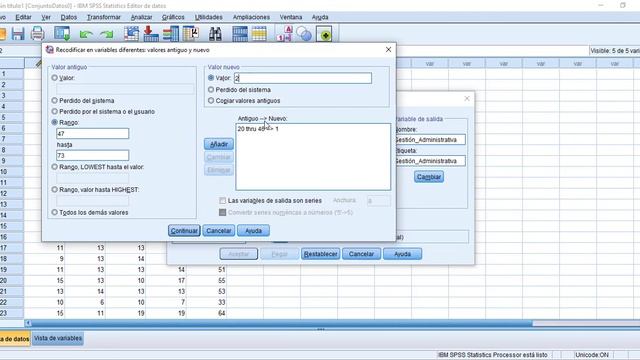Viewport: 640px width, 360px height.
Task: Select the Valor radio under Valor antiguo
Action: click(x=54, y=78)
